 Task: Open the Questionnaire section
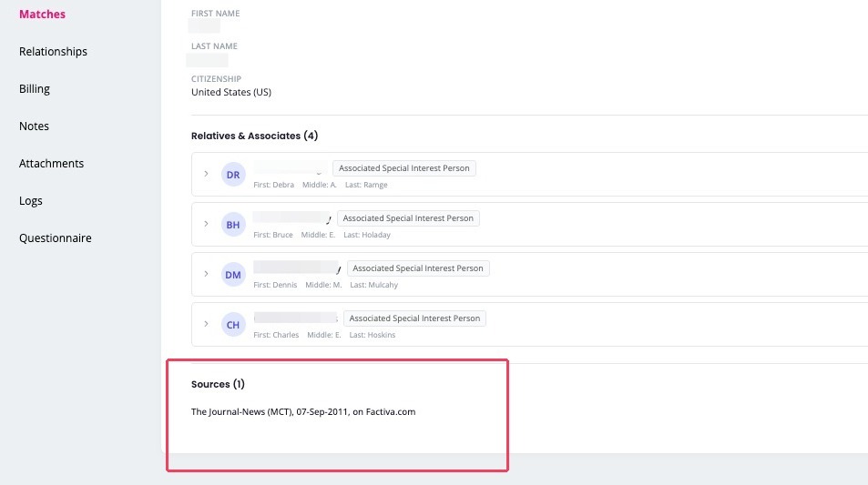[56, 238]
